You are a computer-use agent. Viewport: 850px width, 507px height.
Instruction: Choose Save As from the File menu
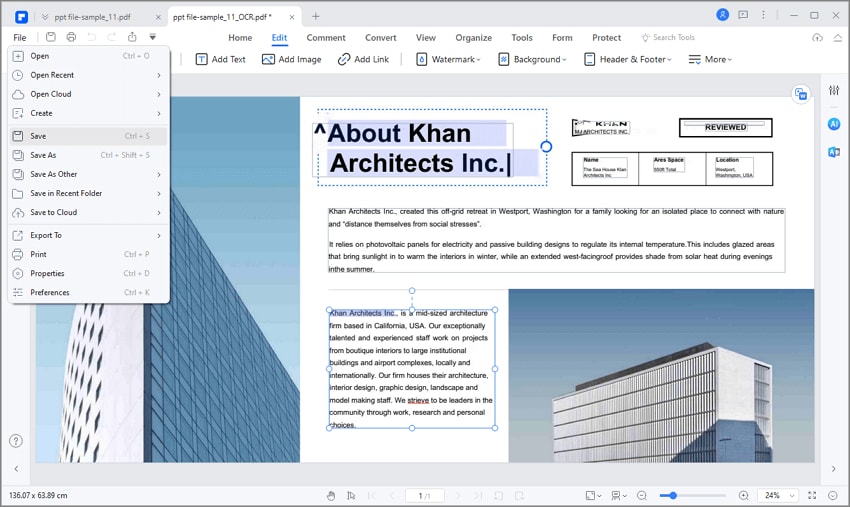[x=89, y=155]
